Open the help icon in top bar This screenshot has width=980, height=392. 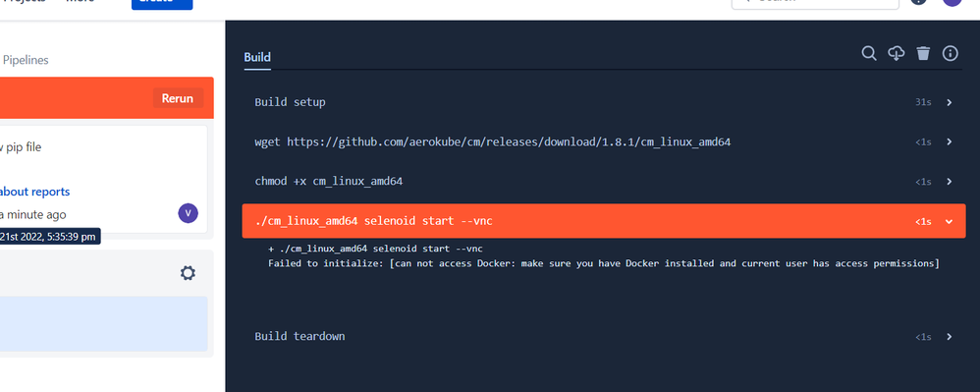point(918,2)
